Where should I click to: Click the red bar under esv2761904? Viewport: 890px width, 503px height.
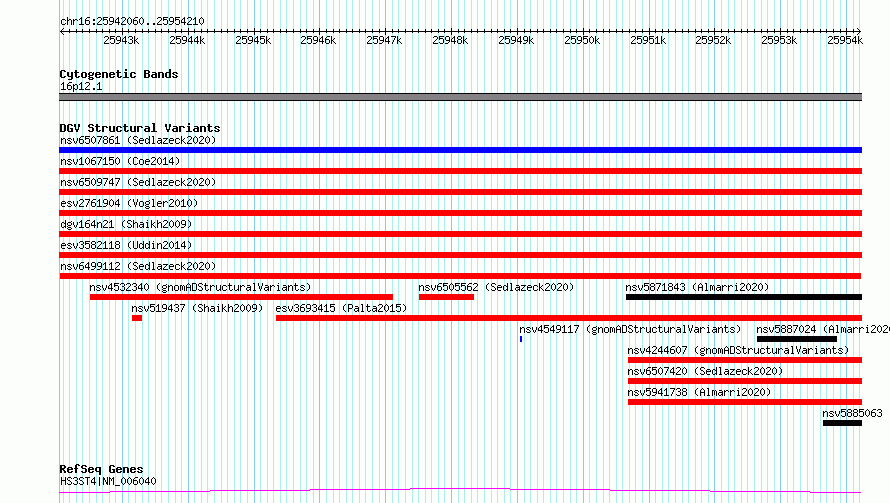click(x=460, y=213)
